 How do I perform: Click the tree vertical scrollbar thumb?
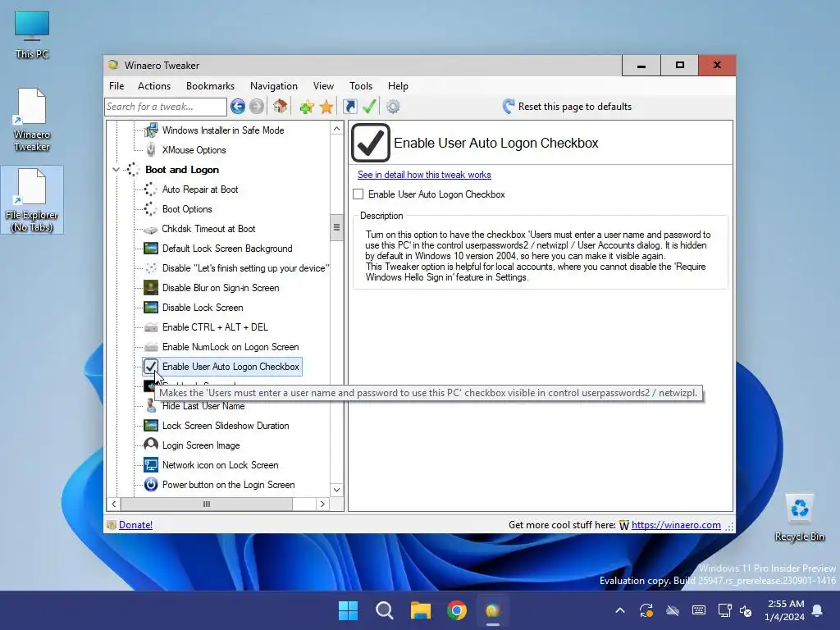pyautogui.click(x=336, y=227)
